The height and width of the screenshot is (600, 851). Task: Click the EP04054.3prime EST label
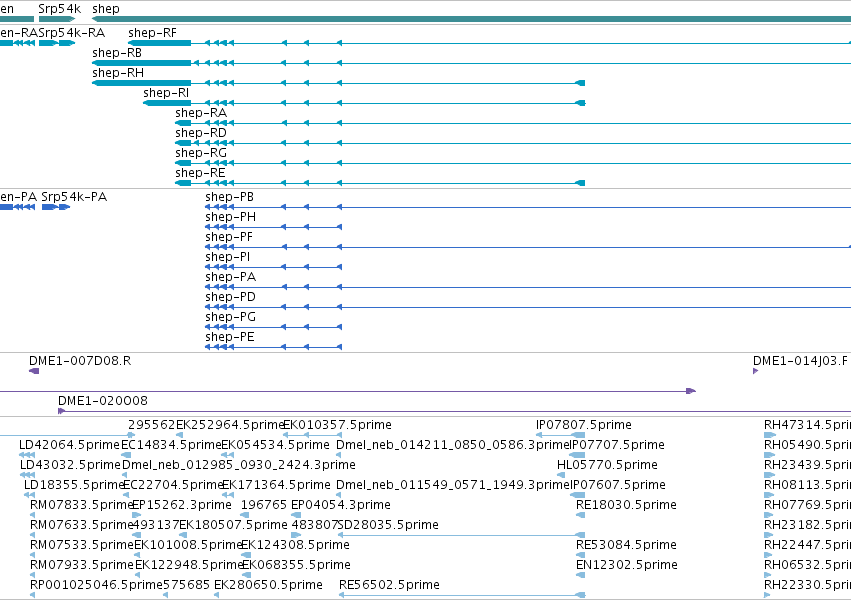tap(341, 505)
